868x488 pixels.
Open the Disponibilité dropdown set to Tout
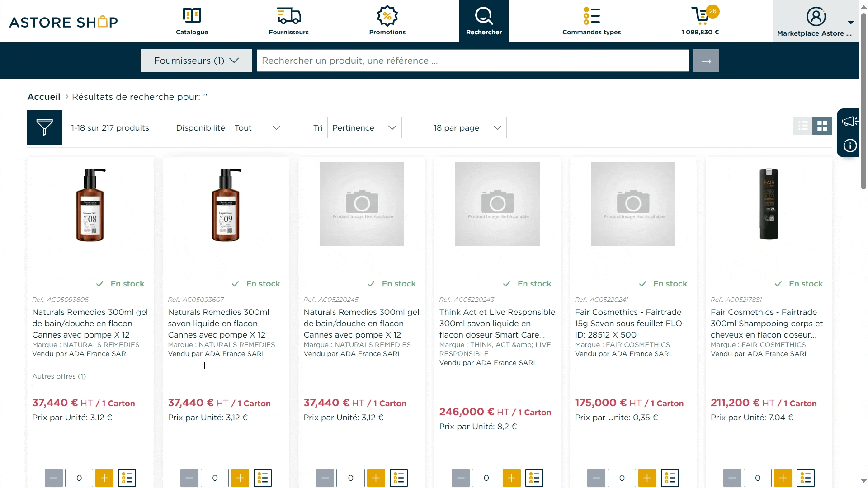258,128
